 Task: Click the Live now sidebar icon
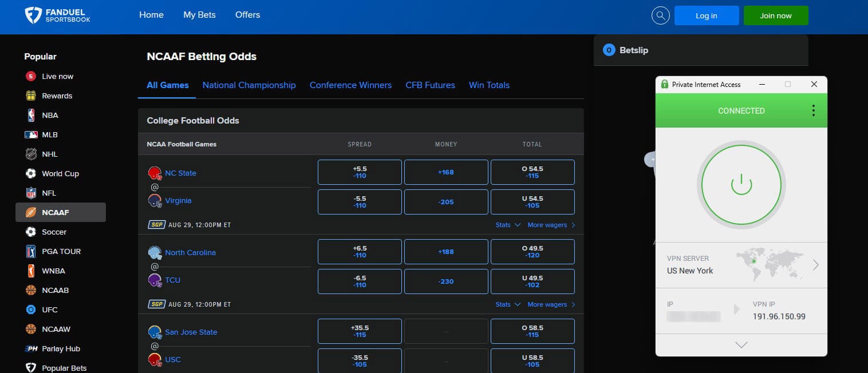coord(31,76)
